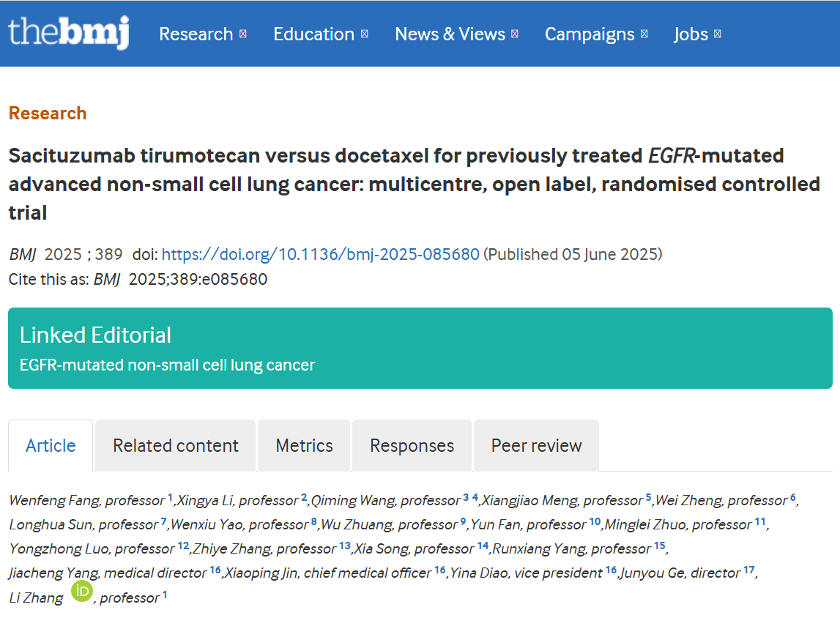Open the Linked Editorial on EGFR-mutated cancer
This screenshot has height=618, width=840.
[167, 365]
